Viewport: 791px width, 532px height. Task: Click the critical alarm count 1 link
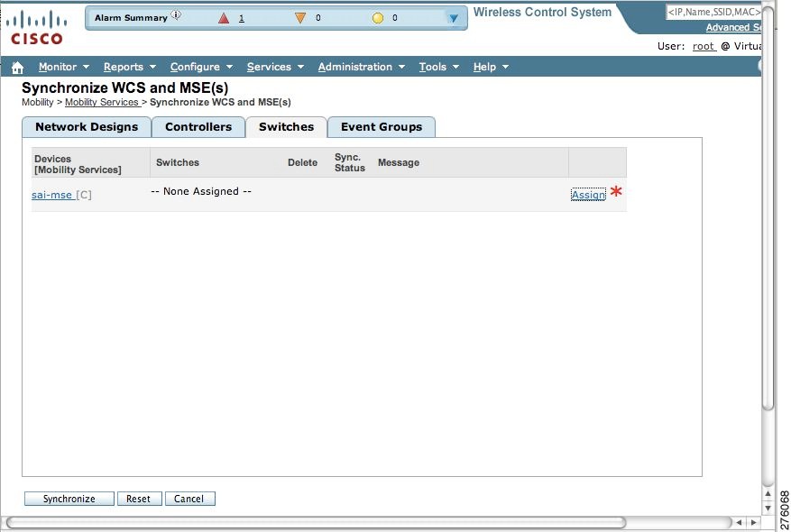click(x=242, y=18)
